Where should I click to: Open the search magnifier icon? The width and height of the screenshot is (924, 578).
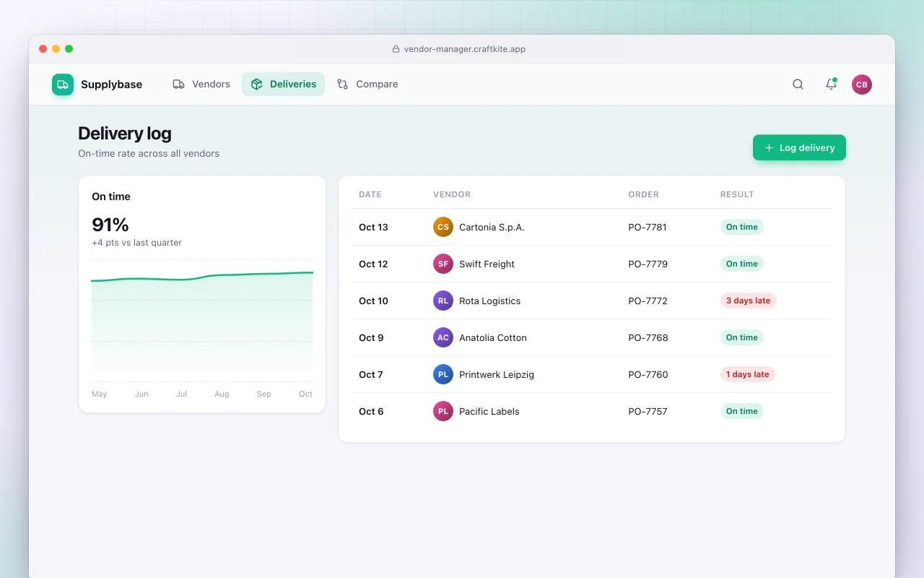tap(798, 85)
